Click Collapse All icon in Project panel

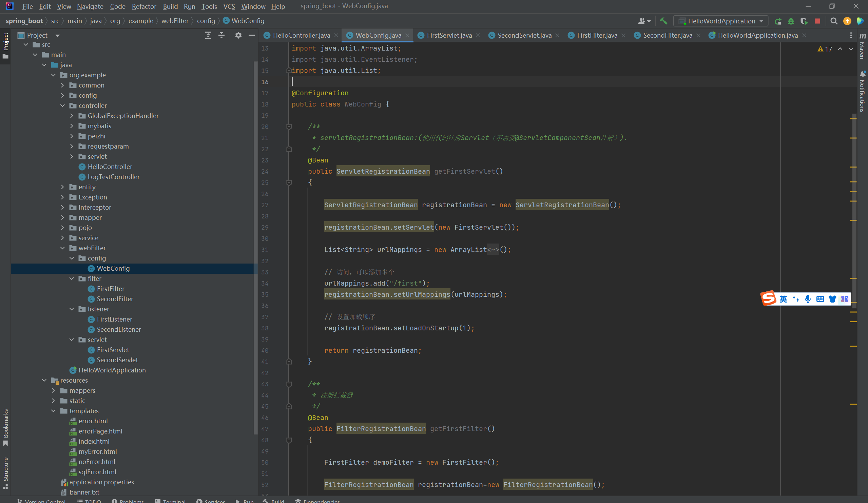click(x=221, y=35)
